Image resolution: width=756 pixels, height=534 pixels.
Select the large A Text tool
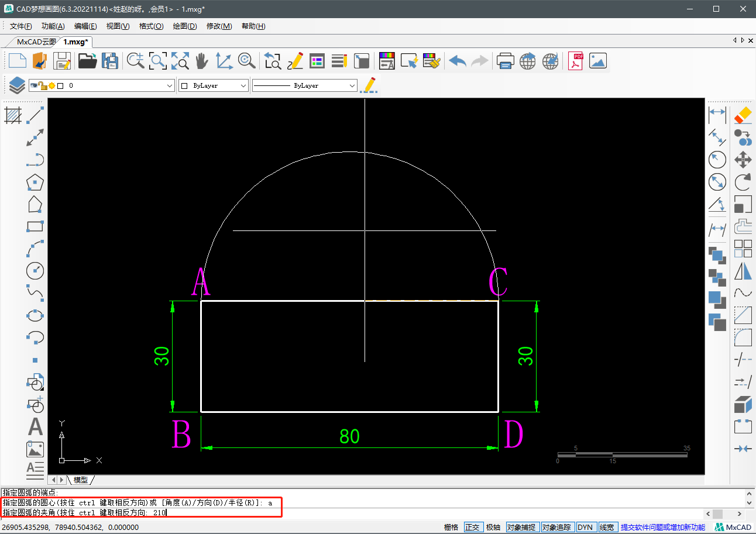[36, 427]
